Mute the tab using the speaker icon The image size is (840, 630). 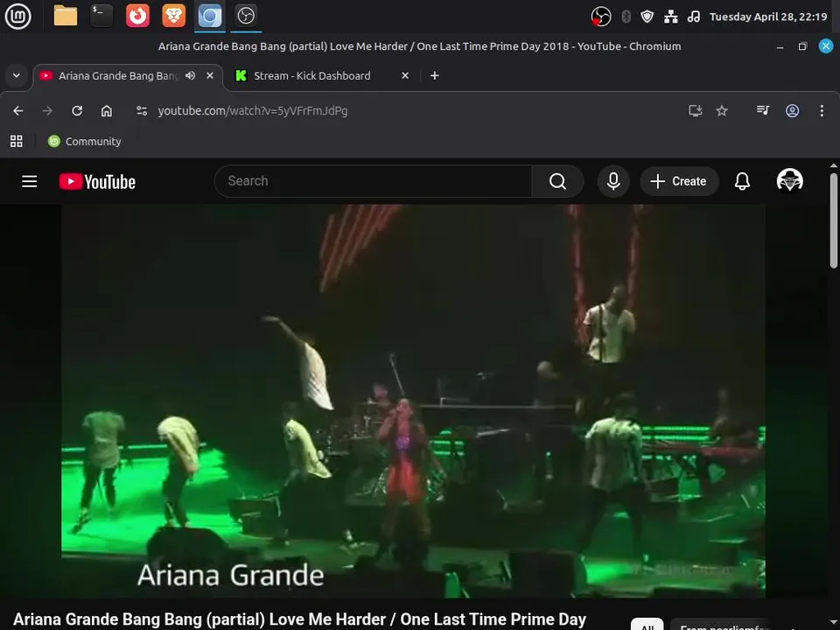(190, 75)
